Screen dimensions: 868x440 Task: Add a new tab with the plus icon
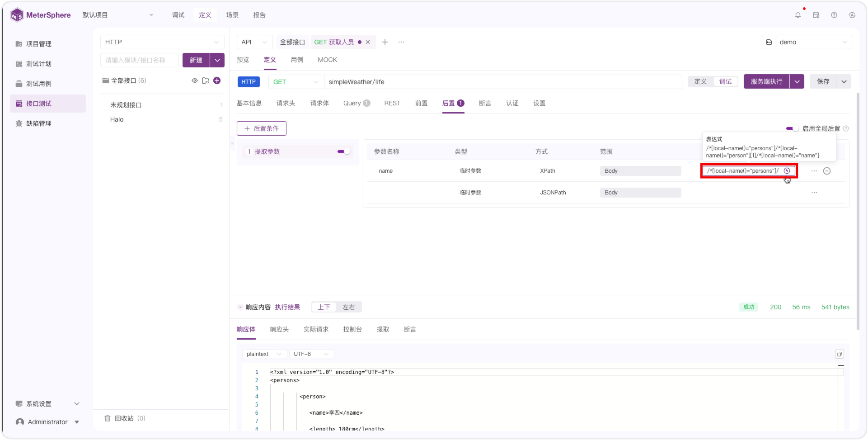(x=385, y=42)
